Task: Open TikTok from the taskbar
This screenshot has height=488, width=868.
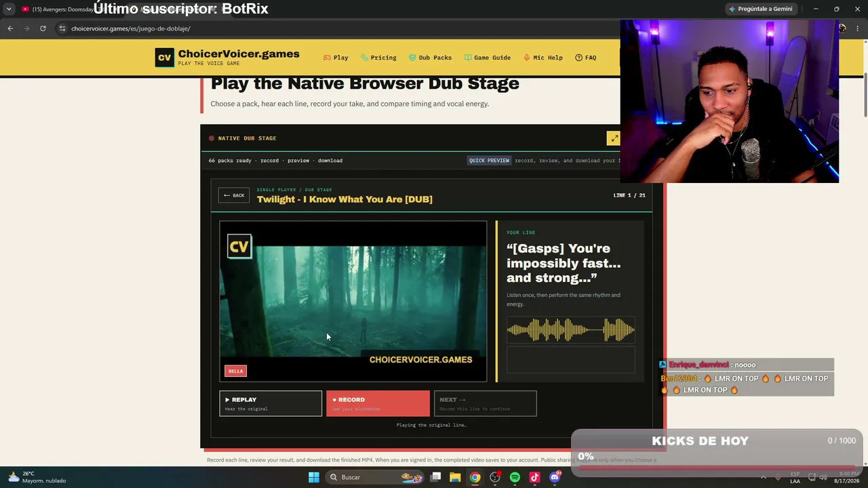Action: (x=534, y=477)
